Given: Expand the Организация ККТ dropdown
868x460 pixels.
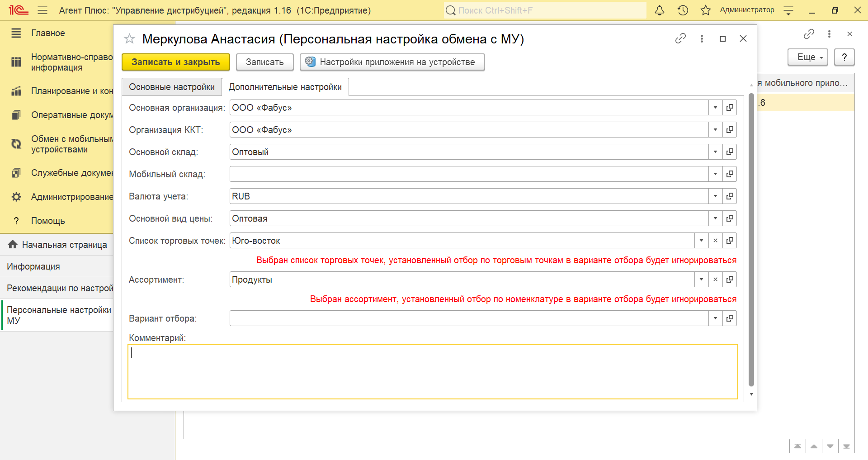Looking at the screenshot, I should (715, 130).
